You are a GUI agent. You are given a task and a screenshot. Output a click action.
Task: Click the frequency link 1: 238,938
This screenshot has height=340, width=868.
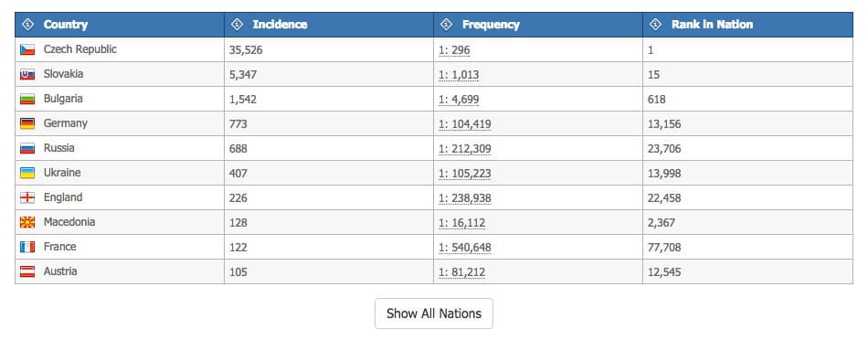[x=464, y=198]
